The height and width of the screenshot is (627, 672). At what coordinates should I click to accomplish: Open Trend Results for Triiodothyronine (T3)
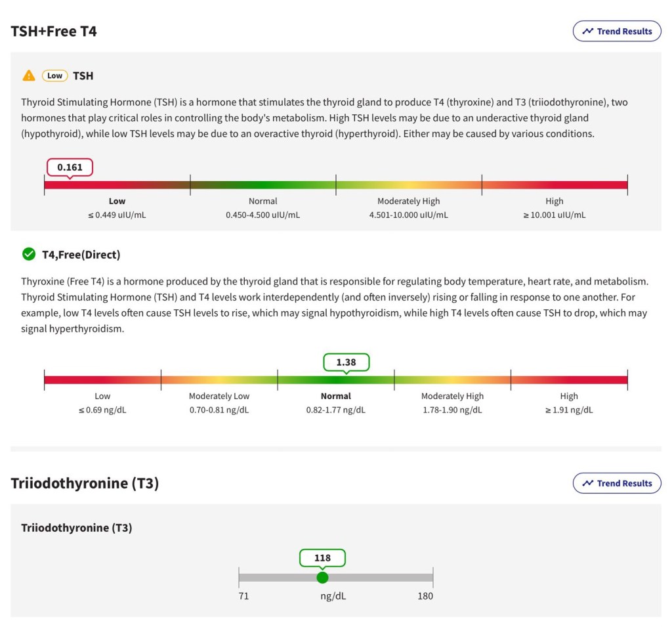[x=617, y=483]
